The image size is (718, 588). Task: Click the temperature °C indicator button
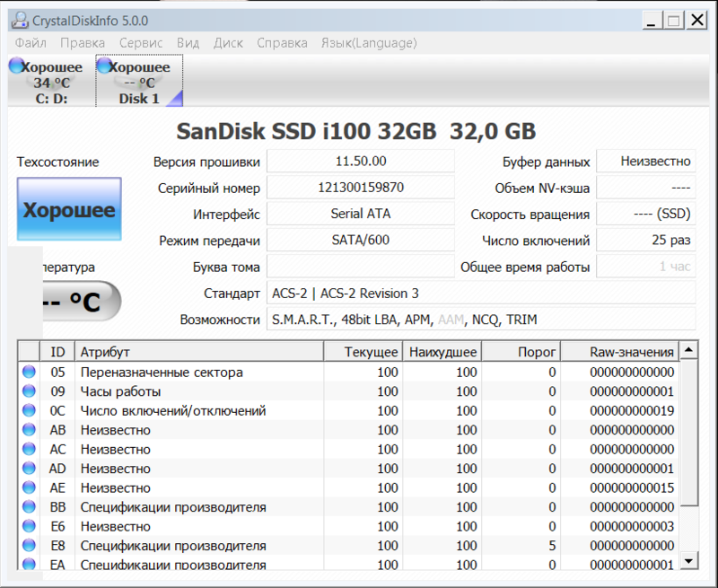point(83,301)
